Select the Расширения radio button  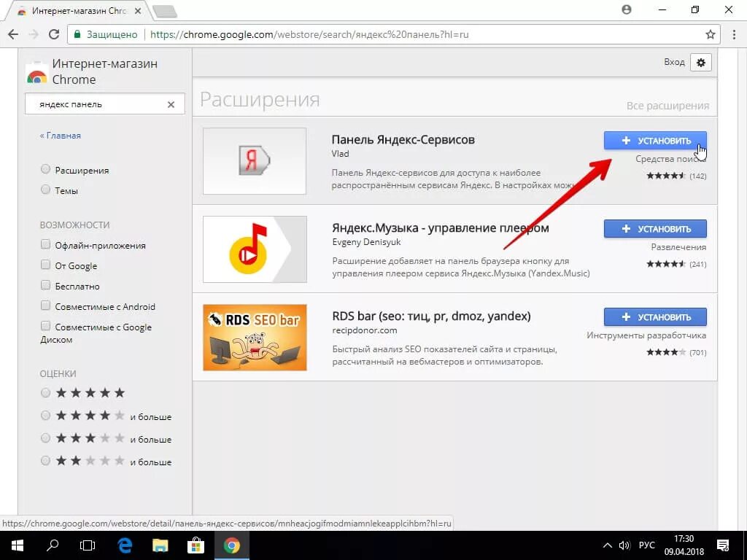(x=45, y=169)
